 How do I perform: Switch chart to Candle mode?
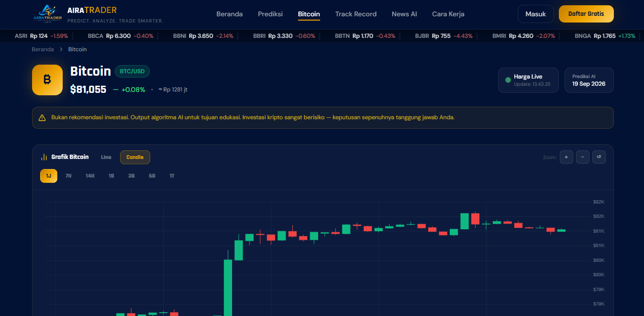(135, 157)
